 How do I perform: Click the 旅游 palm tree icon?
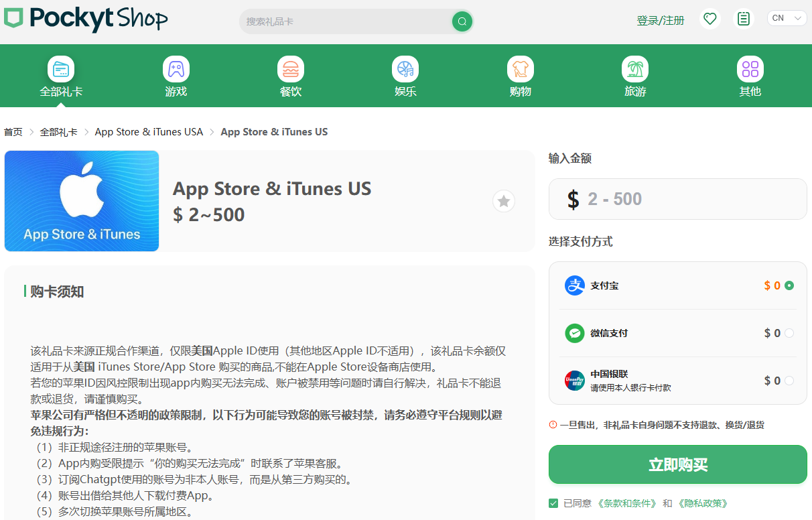[x=635, y=69]
